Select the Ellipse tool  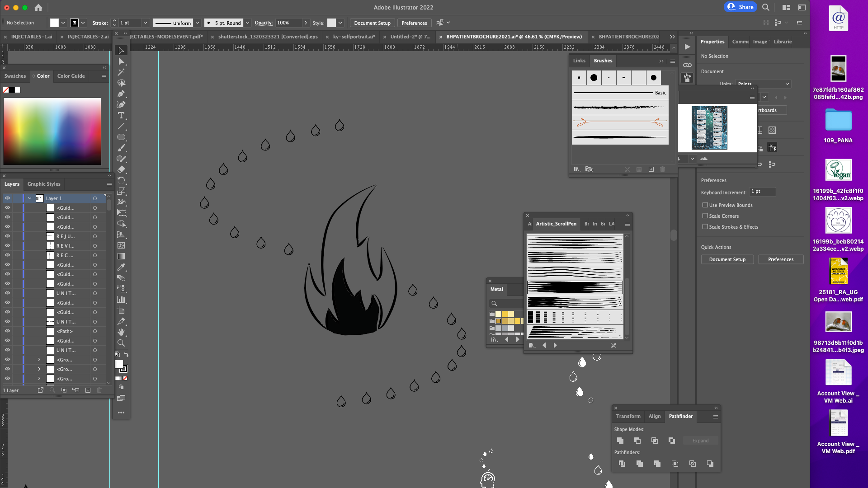pyautogui.click(x=121, y=137)
